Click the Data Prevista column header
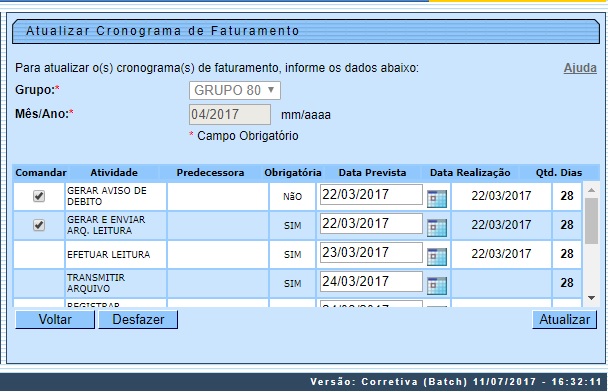 [x=372, y=173]
